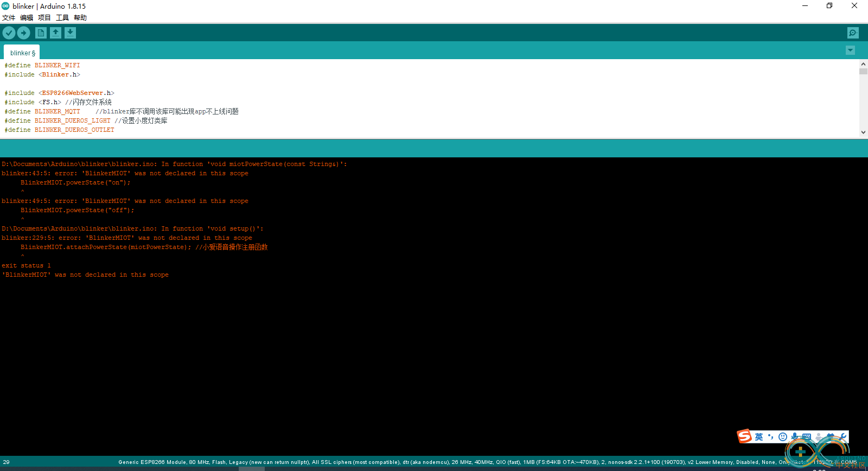
Task: Open the 项目 menu
Action: click(44, 18)
